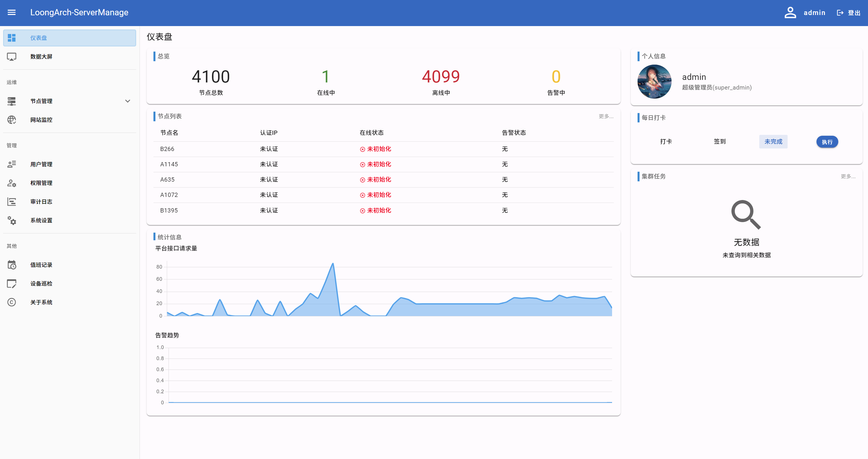Click the audit log icon in sidebar
The image size is (868, 459).
tap(11, 202)
